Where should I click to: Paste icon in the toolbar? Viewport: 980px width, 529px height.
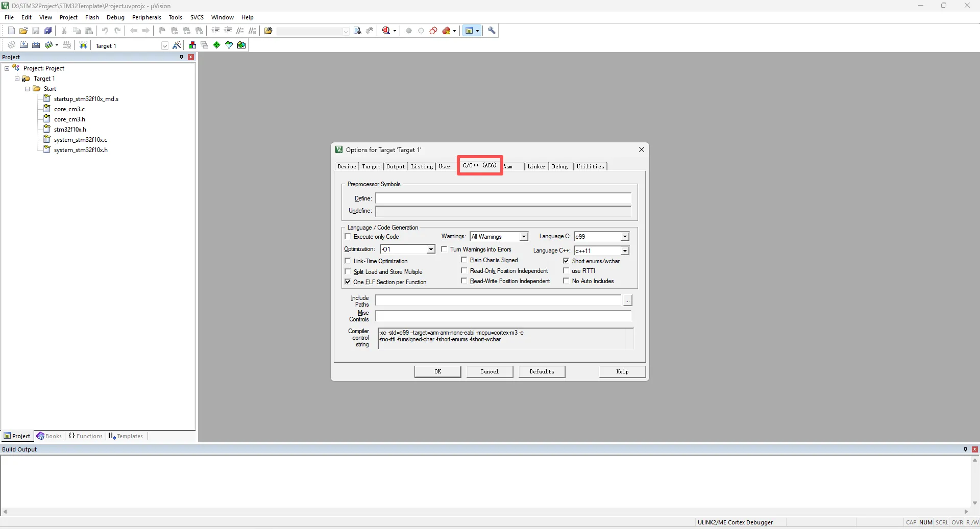(x=89, y=31)
